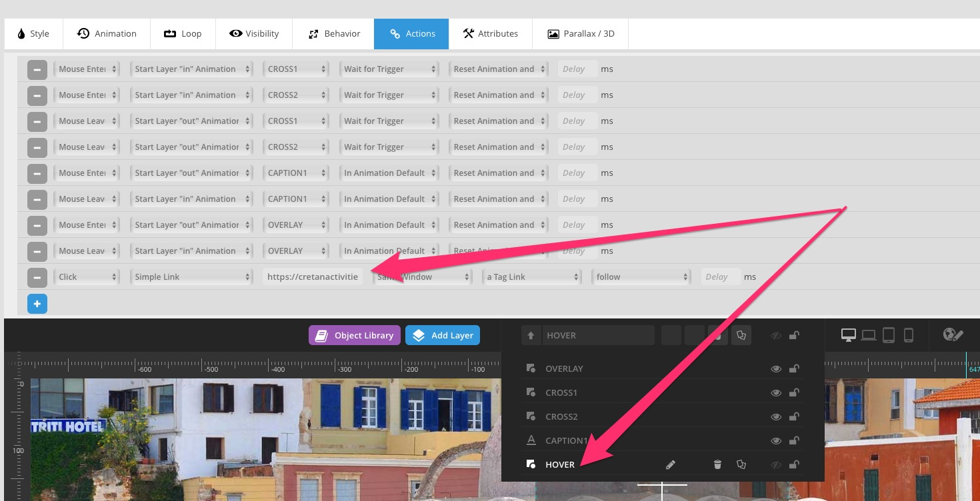Open the "follow" link dropdown
The width and height of the screenshot is (980, 501).
(x=641, y=277)
